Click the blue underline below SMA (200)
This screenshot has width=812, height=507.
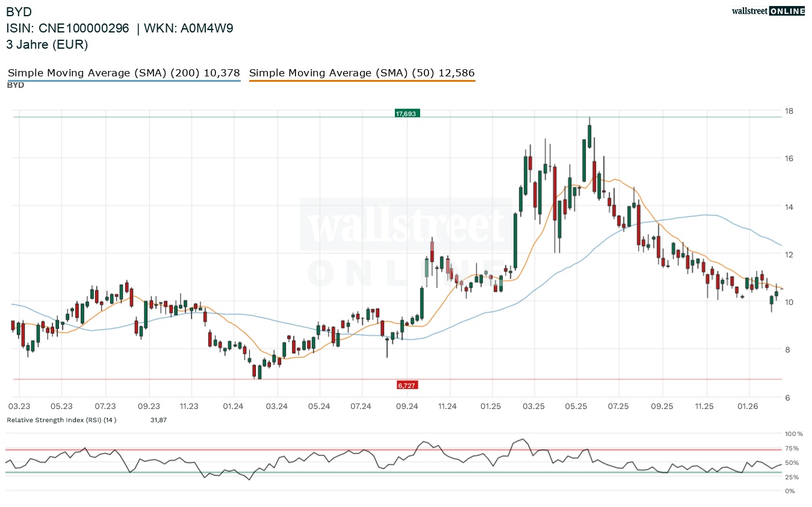(x=124, y=81)
